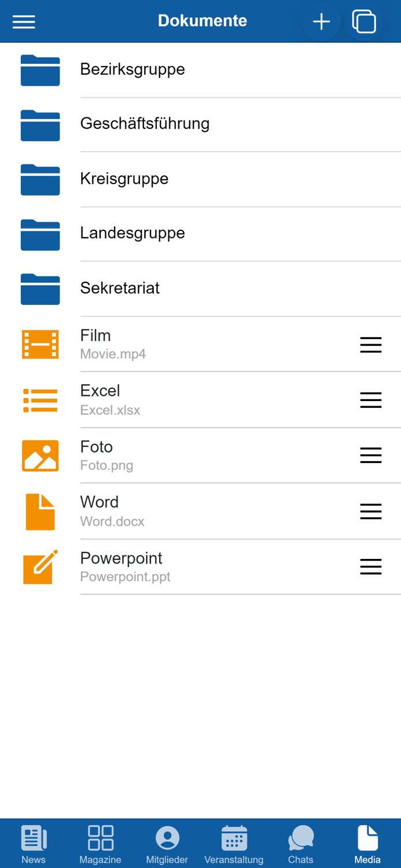This screenshot has height=868, width=401.
Task: Expand options menu for Excel.xlsx
Action: tap(370, 400)
